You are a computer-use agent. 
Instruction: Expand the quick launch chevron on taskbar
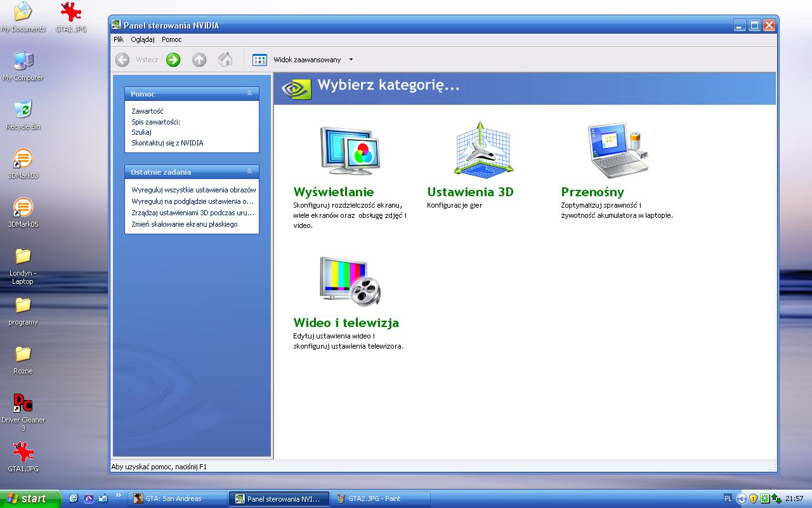point(119,495)
